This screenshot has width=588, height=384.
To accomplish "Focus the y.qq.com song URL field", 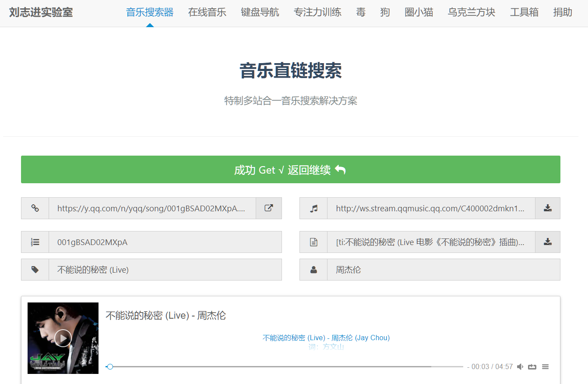I will 152,208.
